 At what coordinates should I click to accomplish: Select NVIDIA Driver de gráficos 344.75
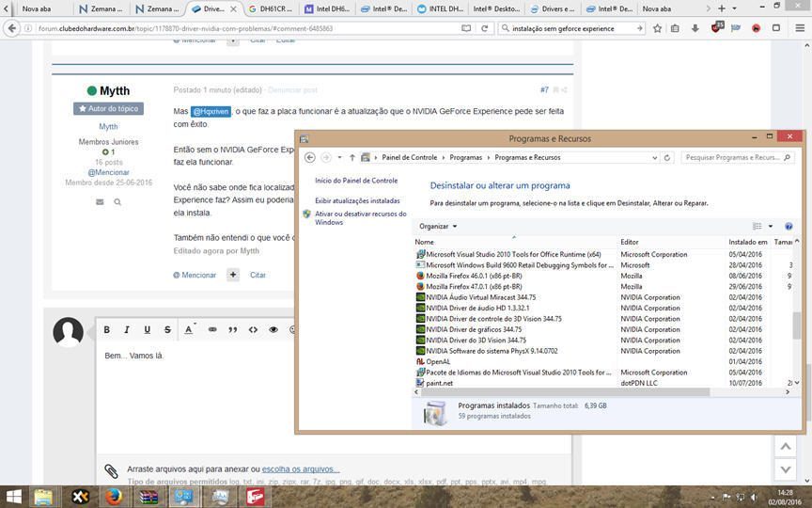pyautogui.click(x=603, y=329)
